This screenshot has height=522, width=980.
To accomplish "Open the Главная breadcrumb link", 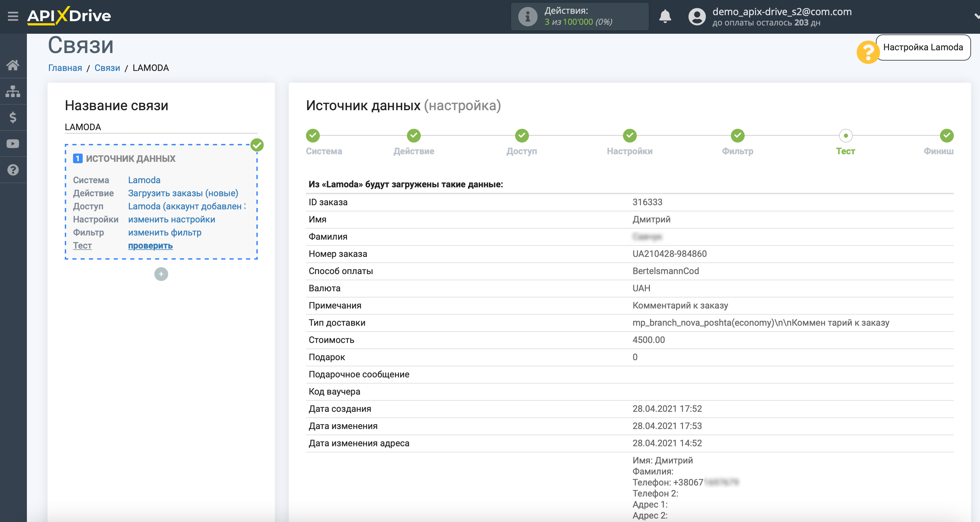I will coord(65,68).
